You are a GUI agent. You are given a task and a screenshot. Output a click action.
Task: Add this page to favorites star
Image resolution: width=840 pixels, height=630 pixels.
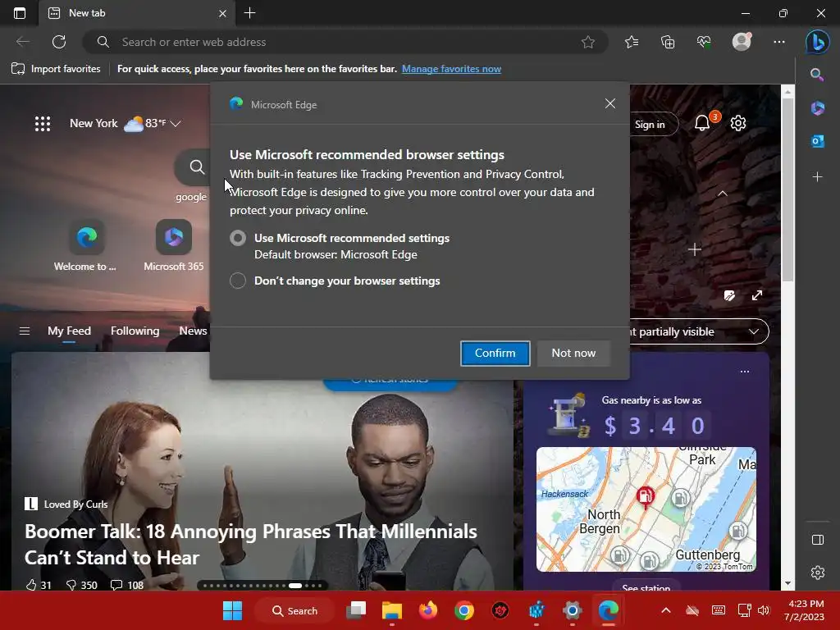click(x=587, y=42)
